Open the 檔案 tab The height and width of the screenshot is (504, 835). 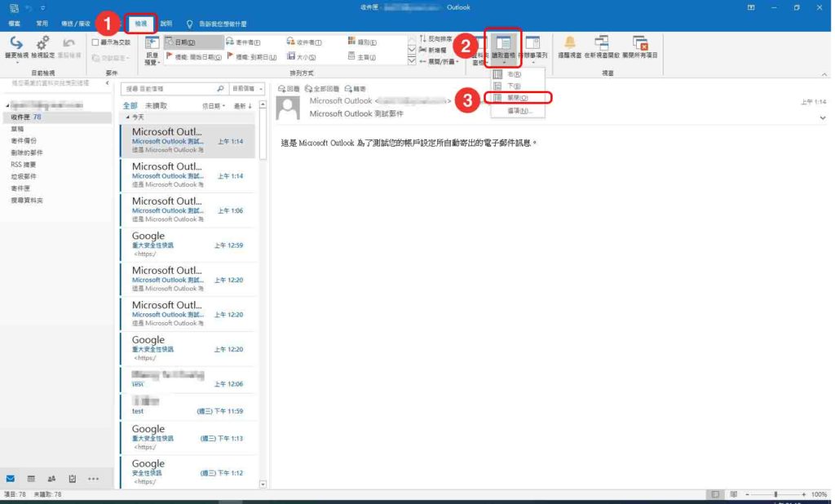click(x=15, y=24)
